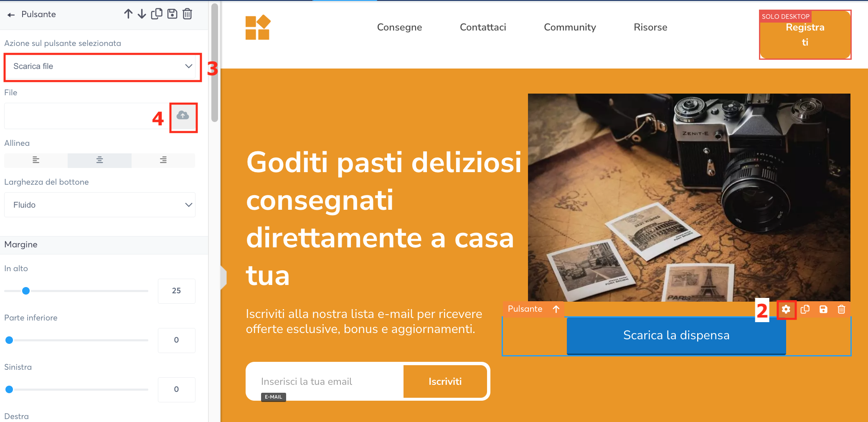Image resolution: width=868 pixels, height=422 pixels.
Task: Move element up with the panel up arrow
Action: 128,14
